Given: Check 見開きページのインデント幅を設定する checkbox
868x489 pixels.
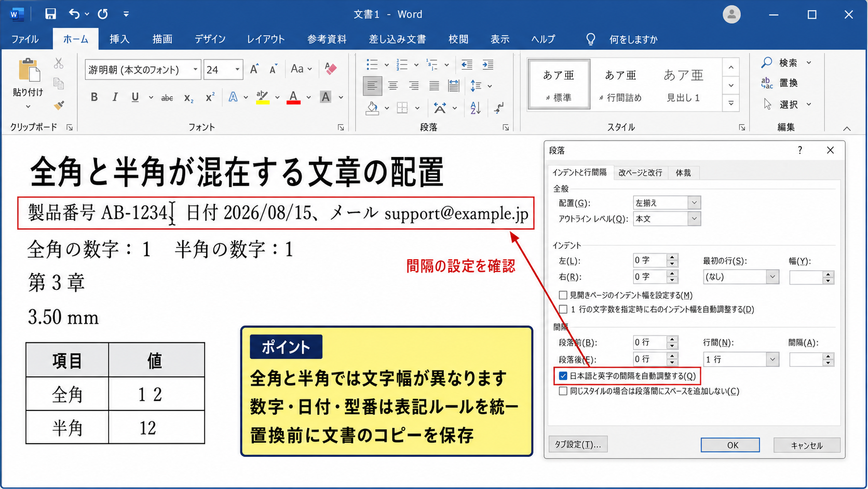Looking at the screenshot, I should tap(563, 295).
